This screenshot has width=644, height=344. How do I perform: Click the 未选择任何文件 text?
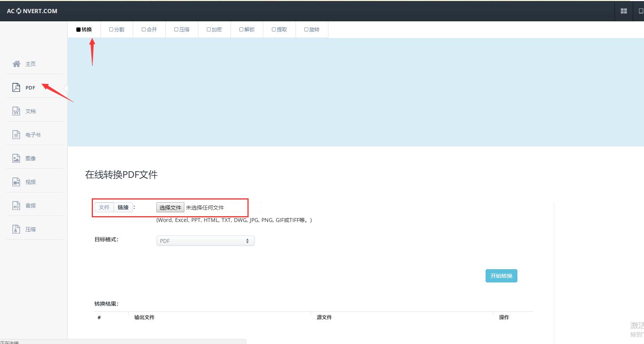205,208
